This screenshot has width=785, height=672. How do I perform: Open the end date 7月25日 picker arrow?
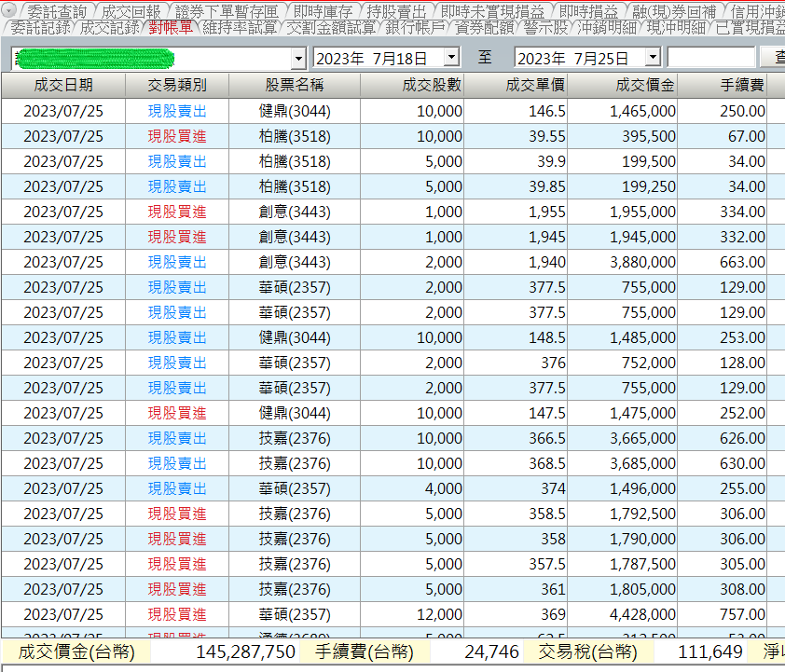point(652,58)
